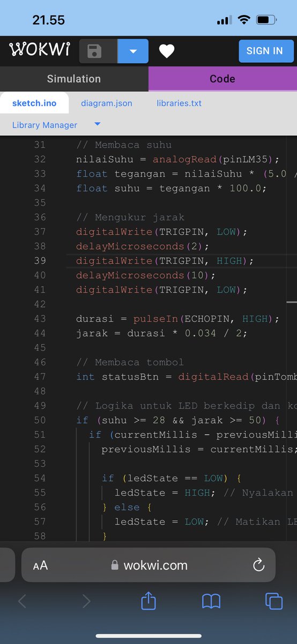Screen dimensions: 297x644
Task: Open the Safari share sheet icon
Action: click(x=148, y=601)
